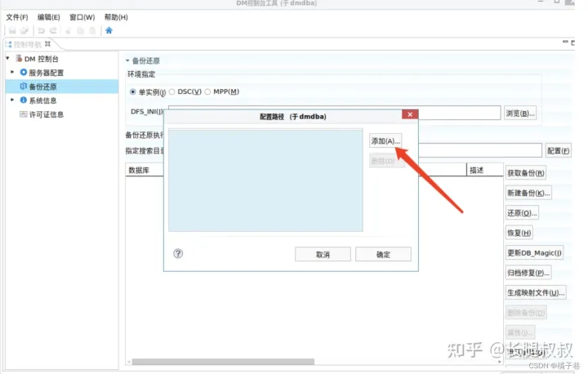This screenshot has height=374, width=588.
Task: Confirm the dialog with 确定
Action: click(383, 254)
